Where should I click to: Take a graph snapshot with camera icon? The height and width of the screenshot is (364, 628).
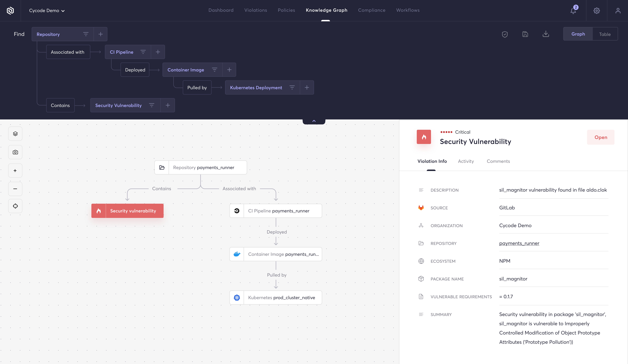pos(15,152)
